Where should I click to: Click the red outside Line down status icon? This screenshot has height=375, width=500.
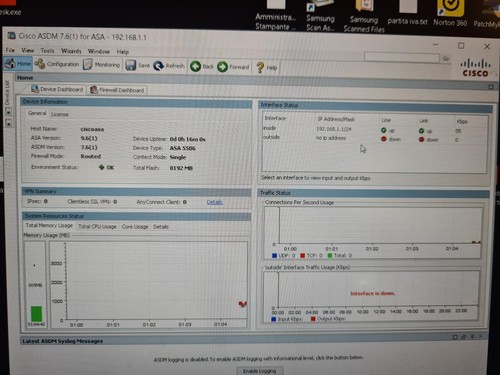tap(384, 139)
